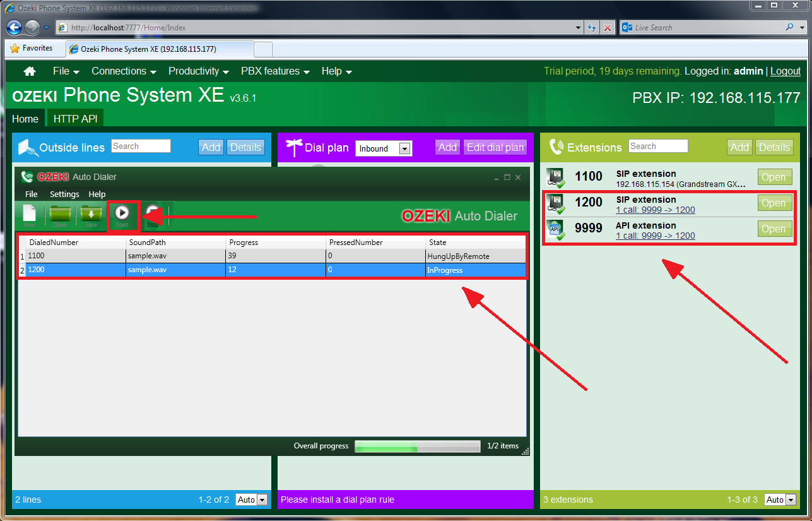The width and height of the screenshot is (812, 521).
Task: Maximize the Auto Dialer window
Action: [507, 177]
